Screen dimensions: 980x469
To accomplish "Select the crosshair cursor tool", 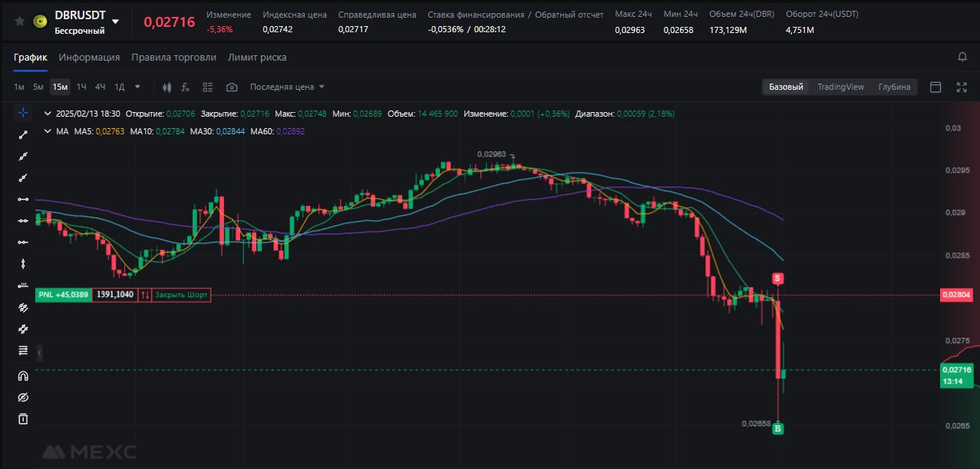I will [x=23, y=113].
